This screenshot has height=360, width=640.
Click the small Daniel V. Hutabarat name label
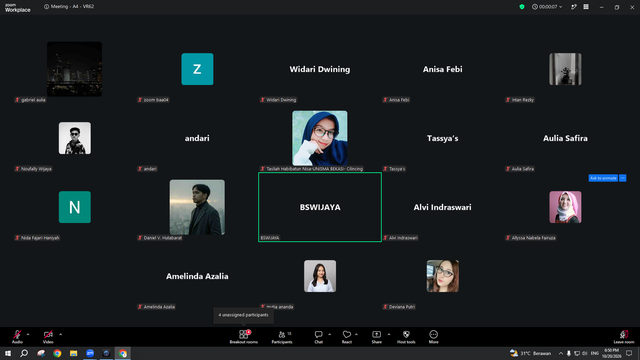click(x=160, y=238)
